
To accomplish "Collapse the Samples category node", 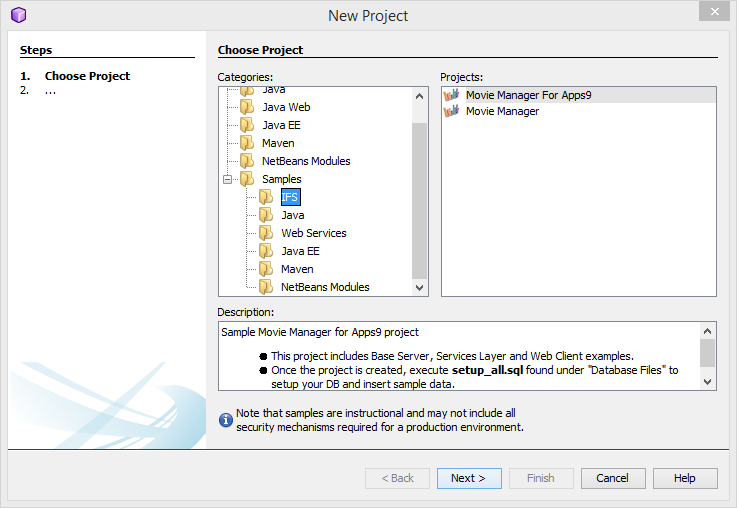I will [227, 180].
